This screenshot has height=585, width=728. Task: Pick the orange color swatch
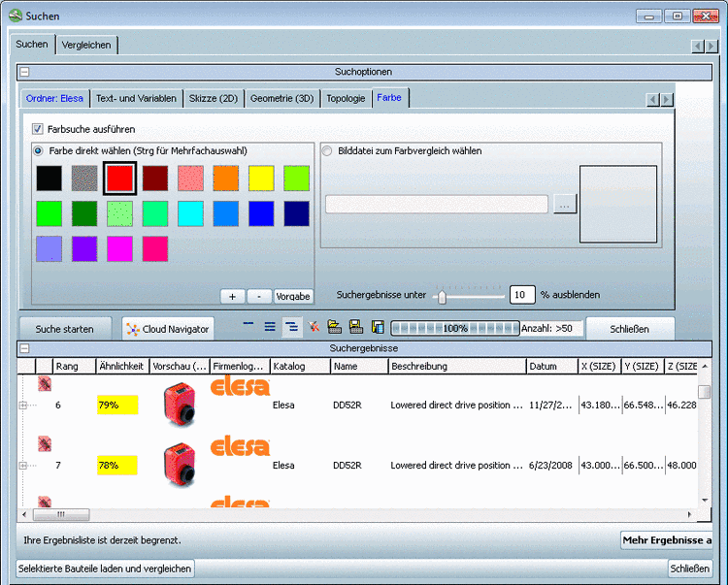(225, 178)
